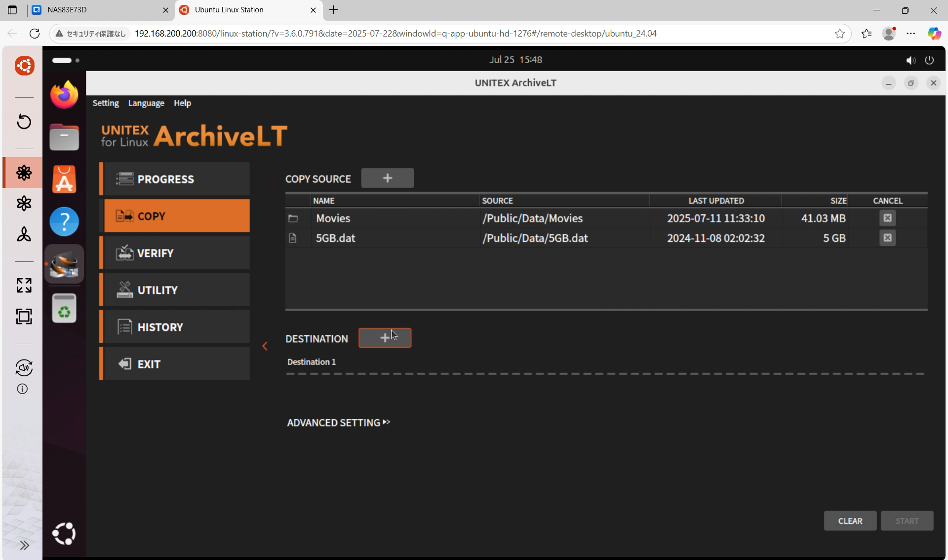Open Files from the Ubuntu dock
The height and width of the screenshot is (560, 948).
pos(64,137)
